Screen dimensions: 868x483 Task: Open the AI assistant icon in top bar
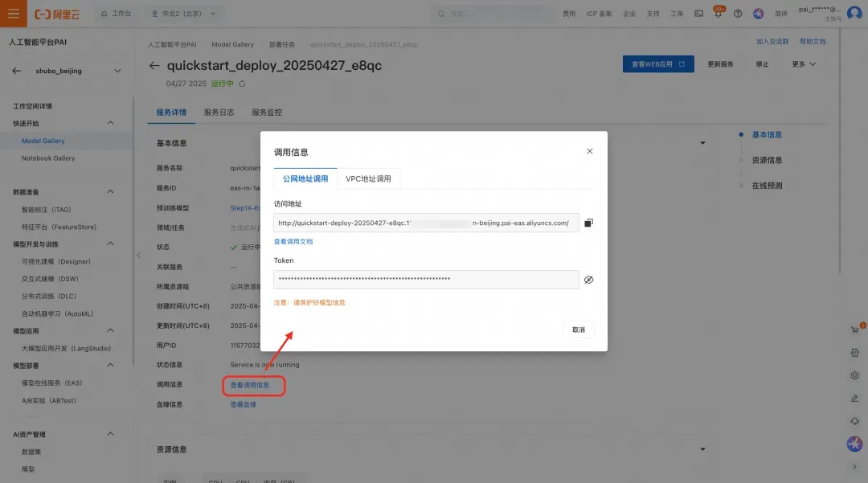pos(759,14)
